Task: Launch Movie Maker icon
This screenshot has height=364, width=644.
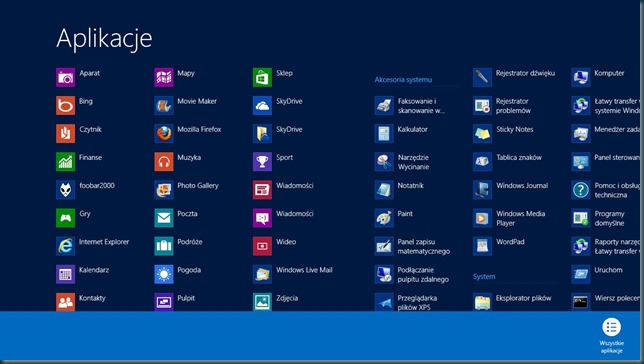Action: coord(164,106)
